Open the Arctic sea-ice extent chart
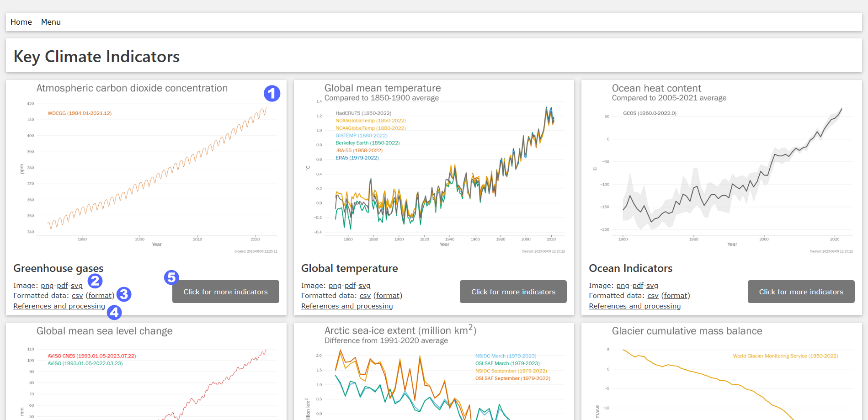The width and height of the screenshot is (868, 420). (434, 372)
